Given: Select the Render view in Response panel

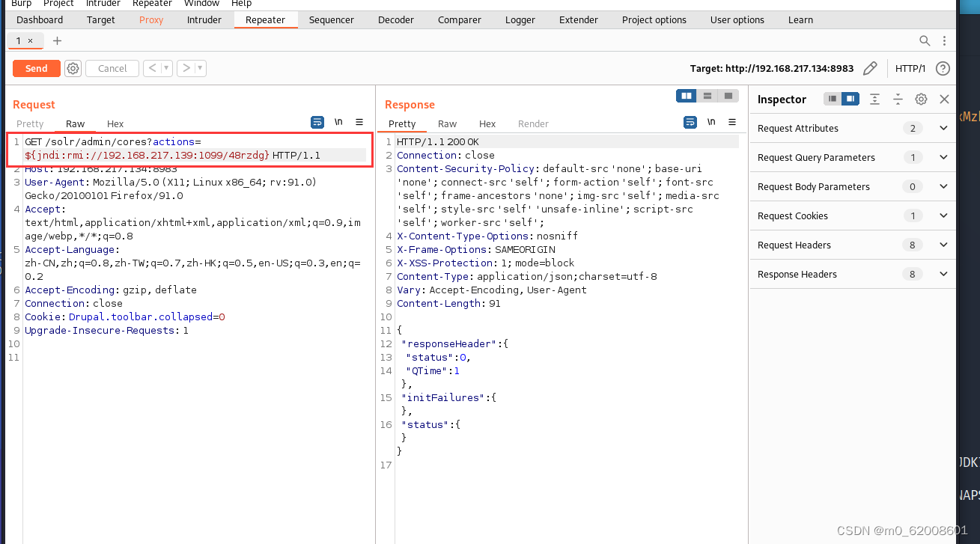Looking at the screenshot, I should (x=534, y=123).
